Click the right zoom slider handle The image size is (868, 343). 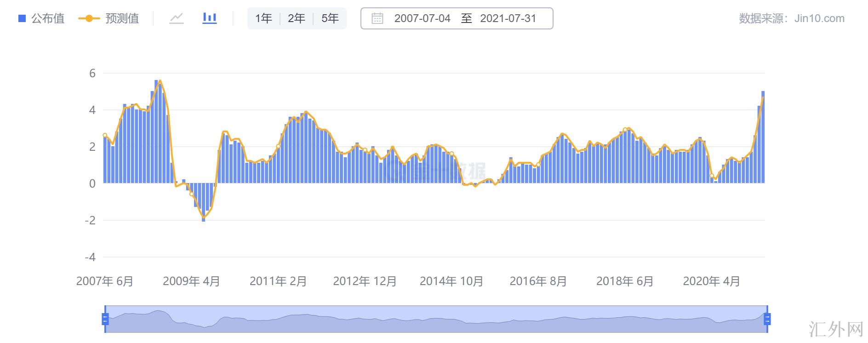click(767, 319)
